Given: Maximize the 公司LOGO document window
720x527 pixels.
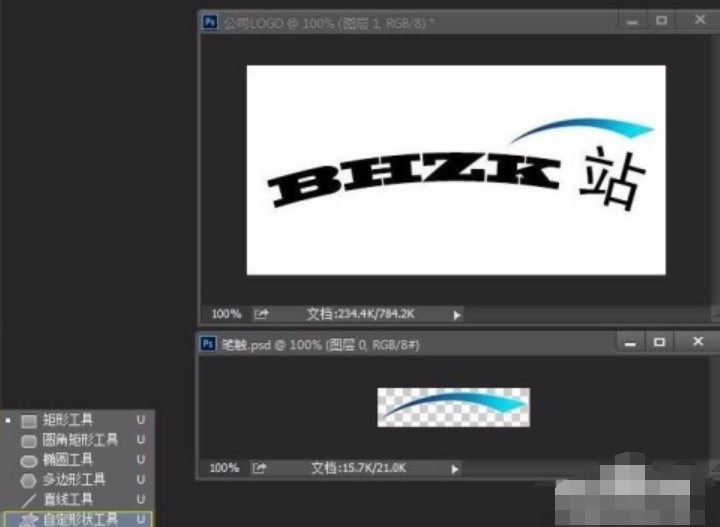Looking at the screenshot, I should click(x=661, y=21).
